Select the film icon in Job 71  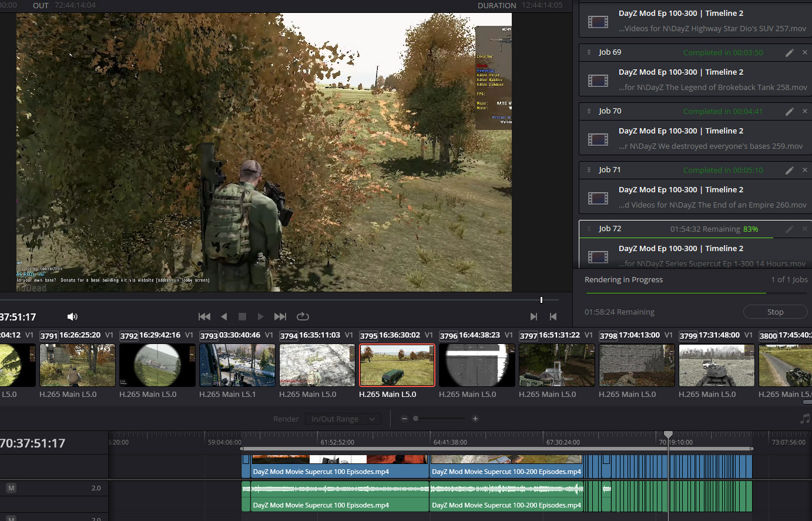[x=598, y=198]
